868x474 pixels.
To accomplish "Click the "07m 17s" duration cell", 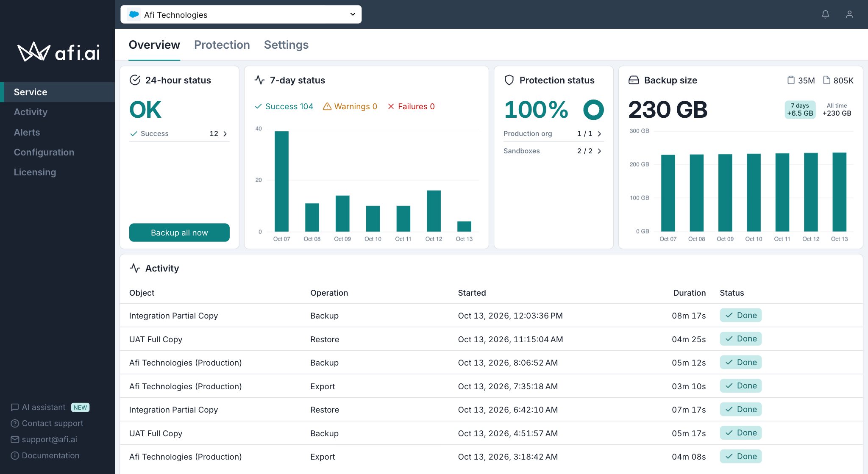I will 689,410.
